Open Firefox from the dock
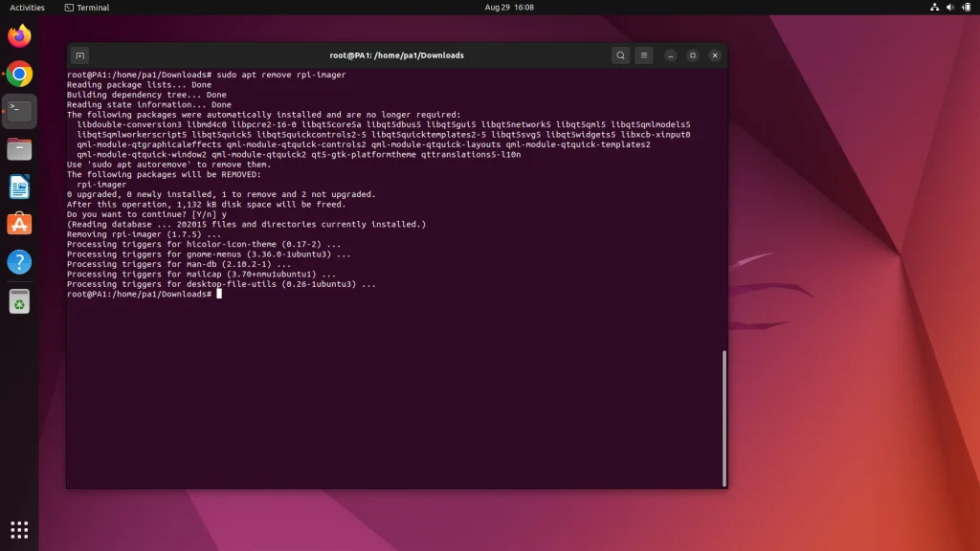Image resolution: width=980 pixels, height=551 pixels. tap(19, 35)
